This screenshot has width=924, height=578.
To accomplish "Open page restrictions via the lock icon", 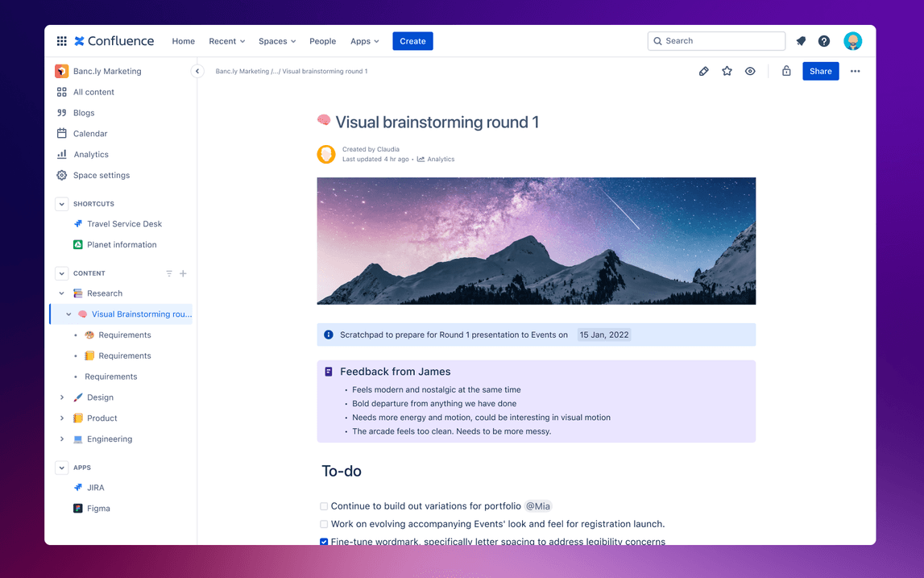I will (x=786, y=71).
